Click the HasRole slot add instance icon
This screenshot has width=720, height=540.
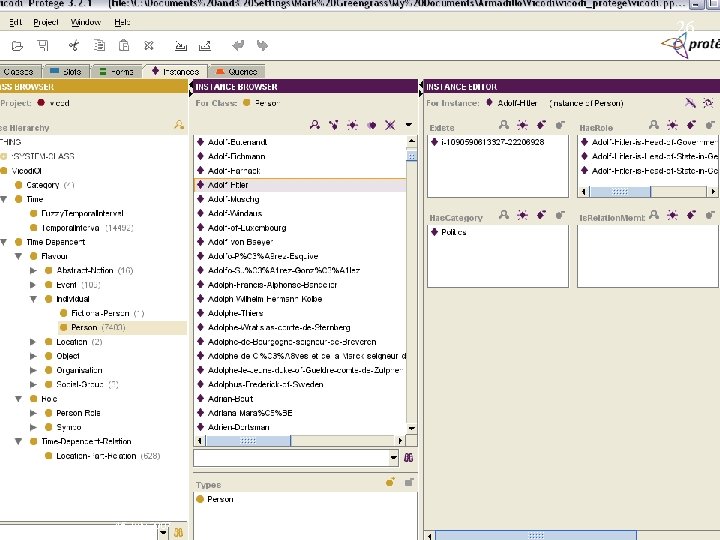point(691,125)
